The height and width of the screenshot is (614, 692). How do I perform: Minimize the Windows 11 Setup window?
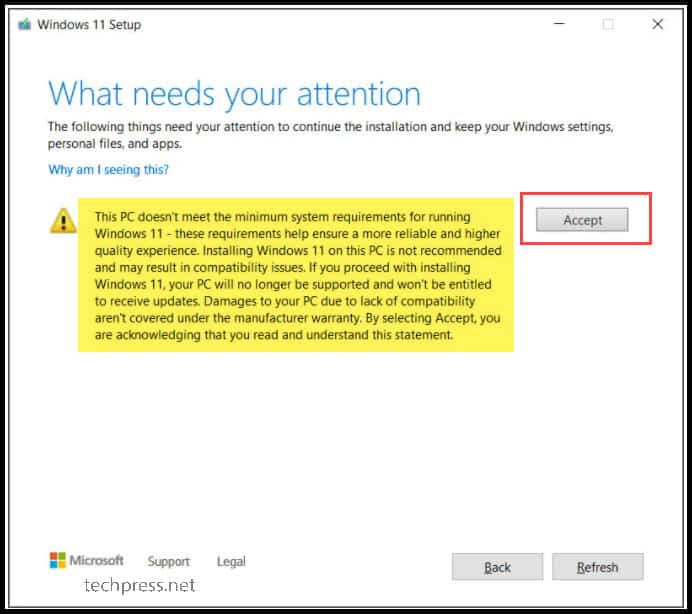[559, 24]
